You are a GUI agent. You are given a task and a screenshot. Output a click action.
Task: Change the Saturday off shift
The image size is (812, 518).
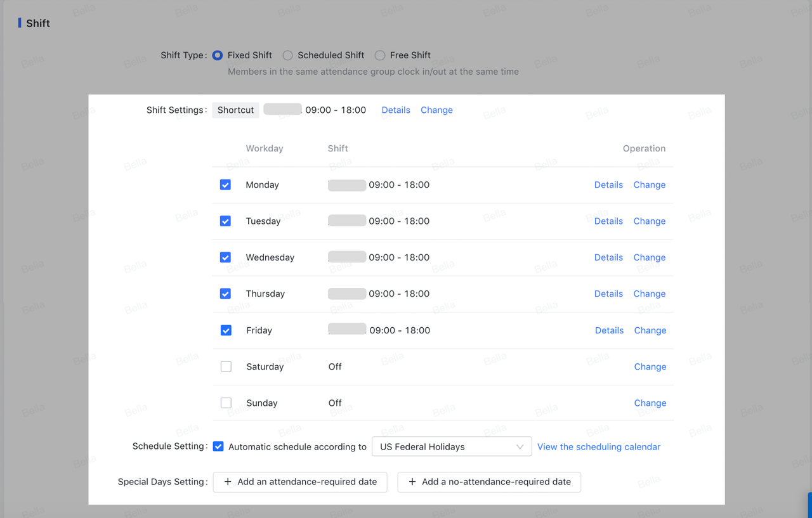650,366
